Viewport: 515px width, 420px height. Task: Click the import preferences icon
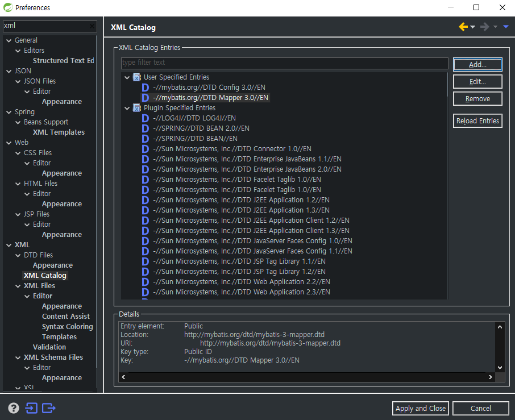31,408
